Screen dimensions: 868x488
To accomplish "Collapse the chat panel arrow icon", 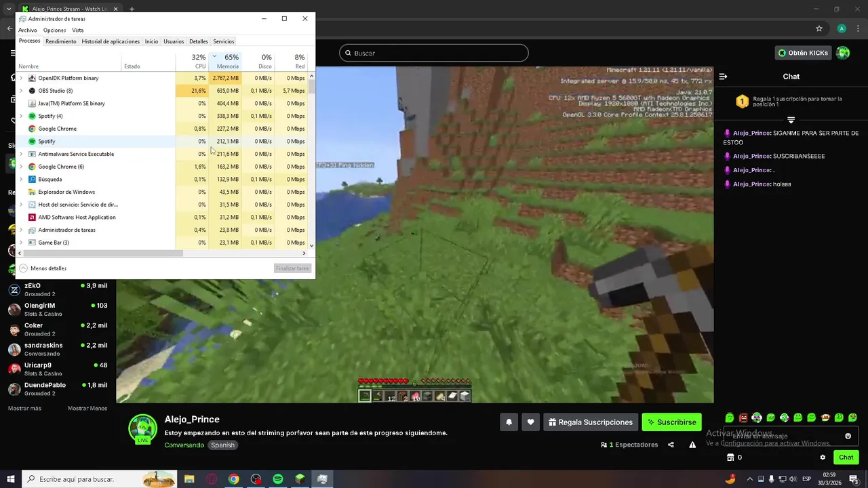I will 724,77.
